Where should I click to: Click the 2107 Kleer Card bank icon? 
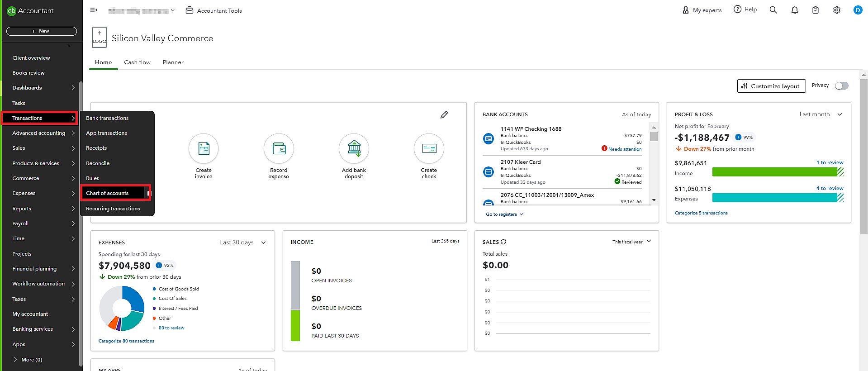click(x=489, y=172)
